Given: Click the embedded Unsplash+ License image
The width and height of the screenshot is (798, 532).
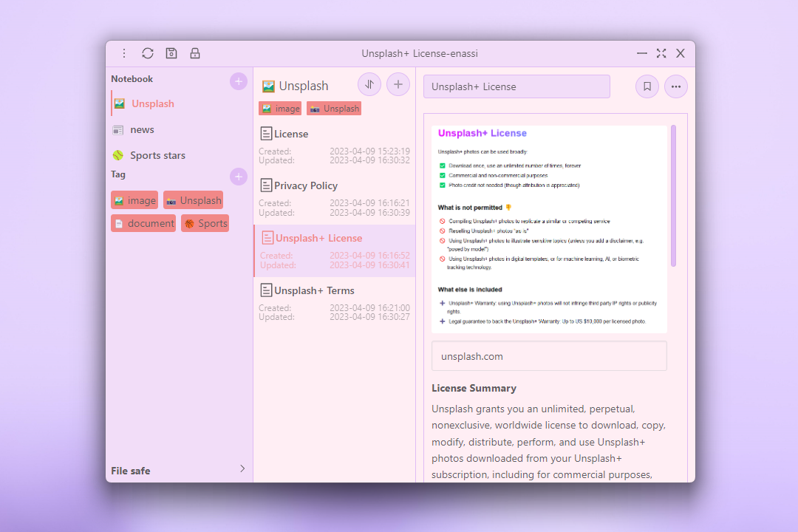Looking at the screenshot, I should (549, 229).
